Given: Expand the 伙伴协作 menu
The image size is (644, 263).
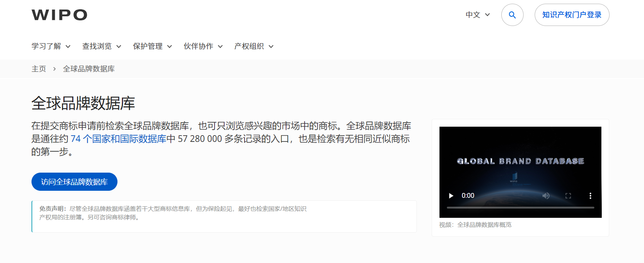Looking at the screenshot, I should click(x=203, y=46).
